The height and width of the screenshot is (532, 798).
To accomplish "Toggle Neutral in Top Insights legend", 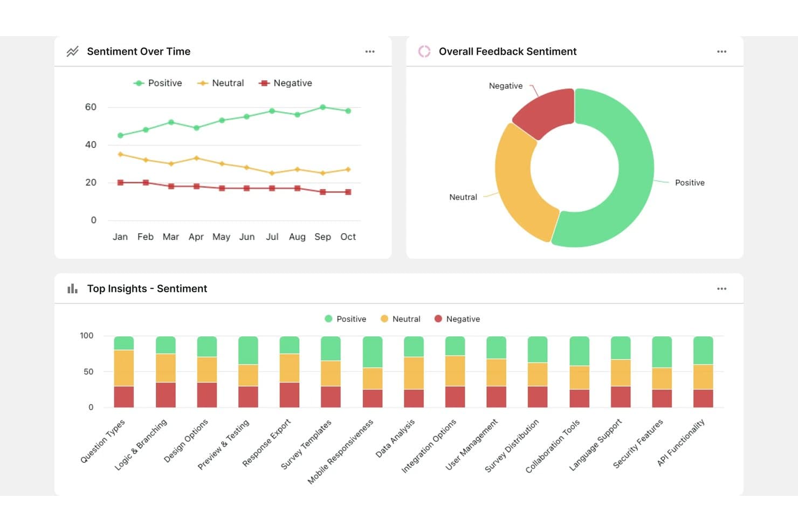I will tap(400, 319).
